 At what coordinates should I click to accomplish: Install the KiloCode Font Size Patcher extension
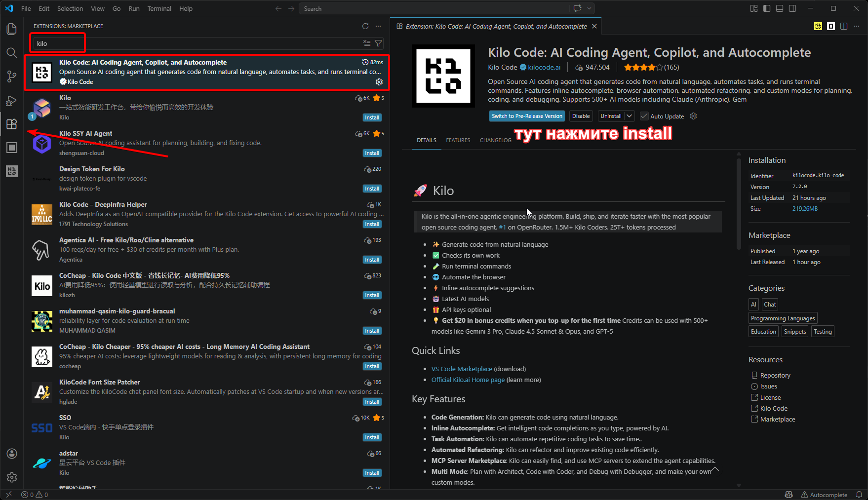click(x=372, y=402)
